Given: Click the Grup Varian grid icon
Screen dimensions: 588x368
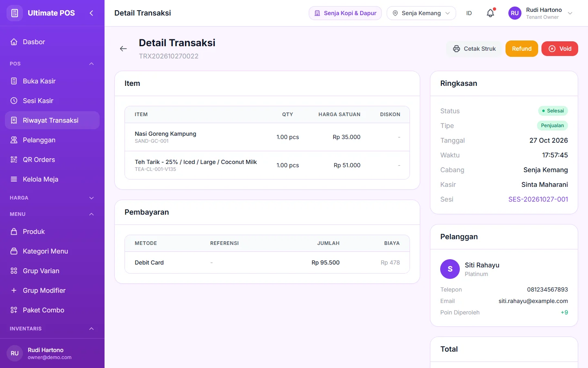Looking at the screenshot, I should click(14, 271).
